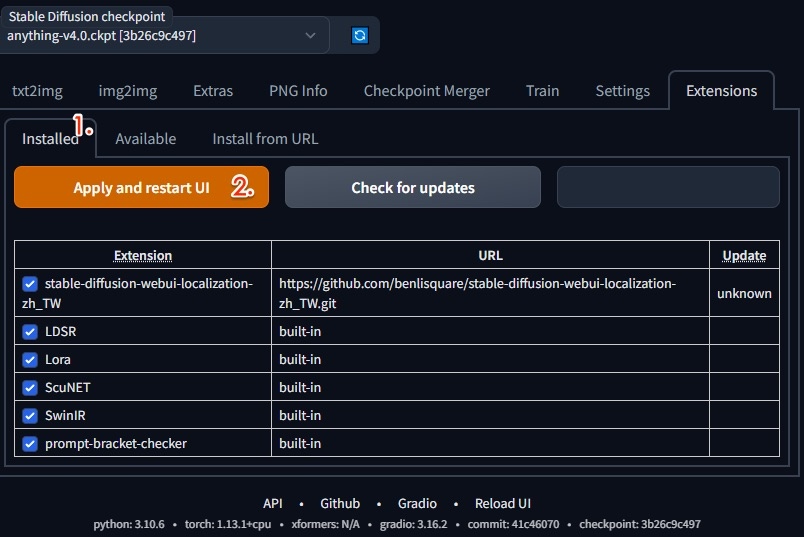The width and height of the screenshot is (804, 537).
Task: Click 'built-in' in the SwinIR row
Action: click(x=300, y=415)
